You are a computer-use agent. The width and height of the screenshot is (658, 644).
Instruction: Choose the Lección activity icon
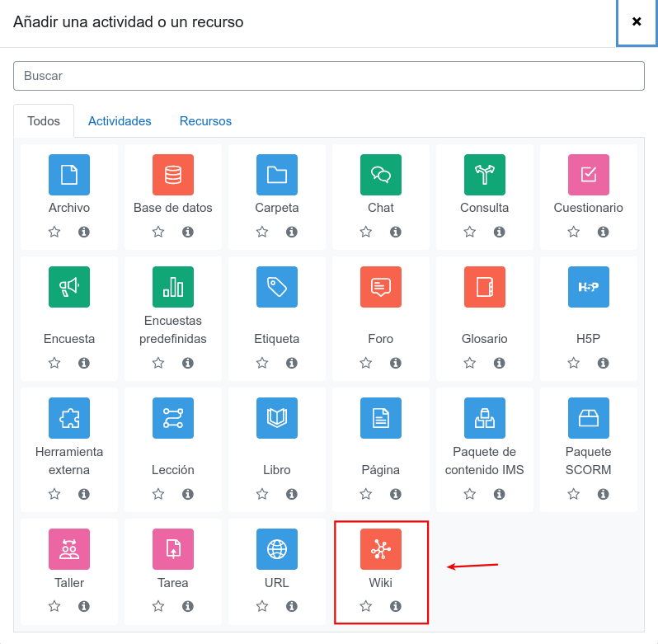tap(173, 418)
